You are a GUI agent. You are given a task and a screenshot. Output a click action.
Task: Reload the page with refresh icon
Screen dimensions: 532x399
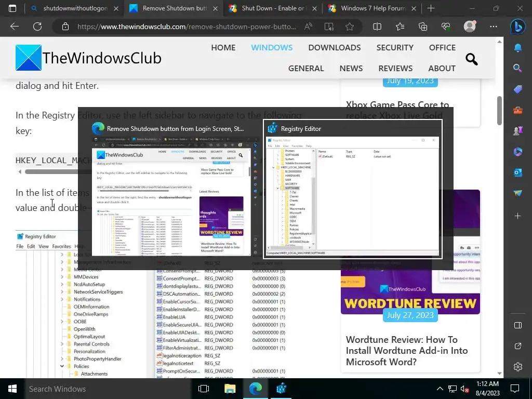pyautogui.click(x=37, y=26)
